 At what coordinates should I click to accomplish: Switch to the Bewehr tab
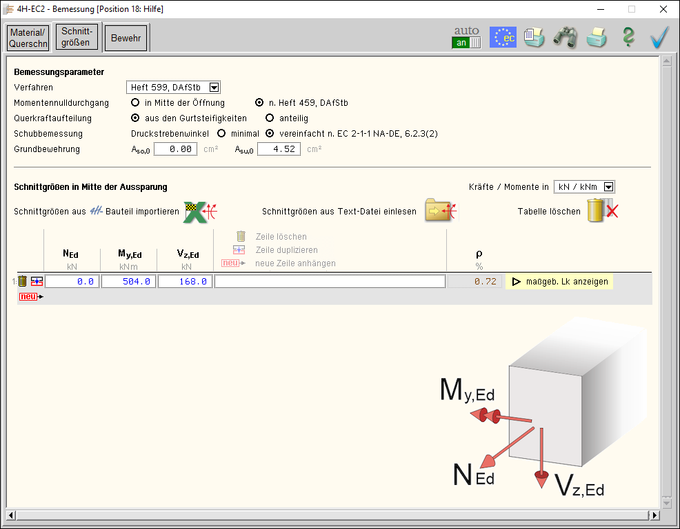tap(126, 38)
